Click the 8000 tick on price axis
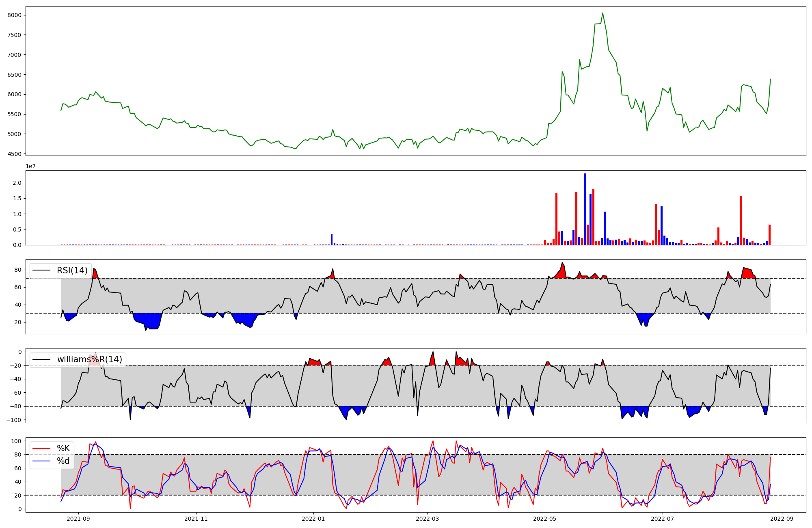812x528 pixels. (15, 15)
